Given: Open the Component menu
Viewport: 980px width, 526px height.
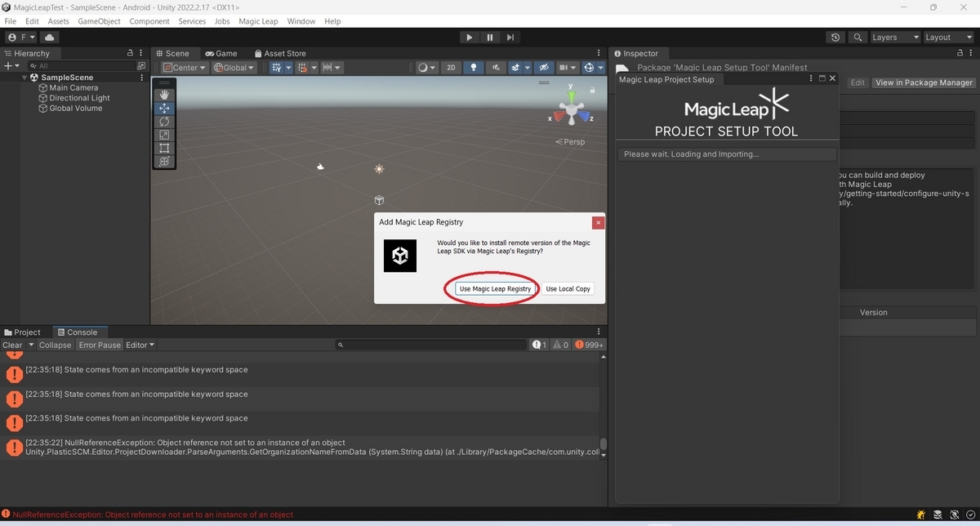Looking at the screenshot, I should tap(149, 21).
